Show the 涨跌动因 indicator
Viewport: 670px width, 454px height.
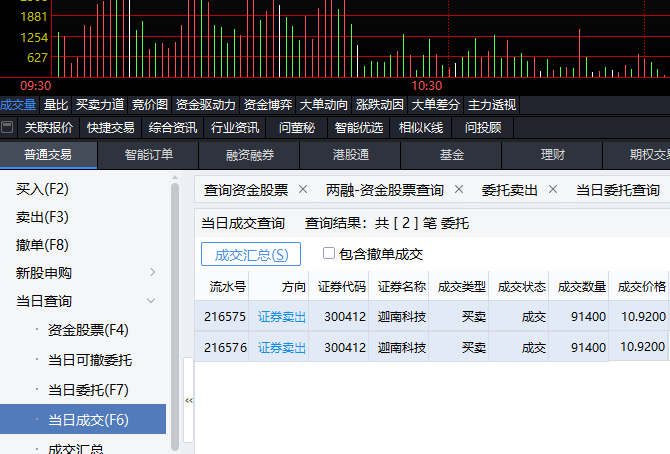[x=379, y=105]
